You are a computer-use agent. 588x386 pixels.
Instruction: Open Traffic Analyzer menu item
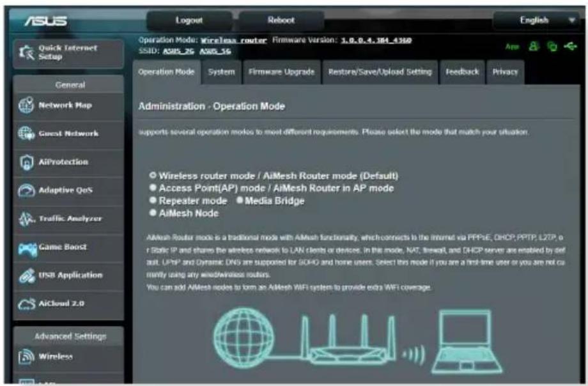coord(68,219)
